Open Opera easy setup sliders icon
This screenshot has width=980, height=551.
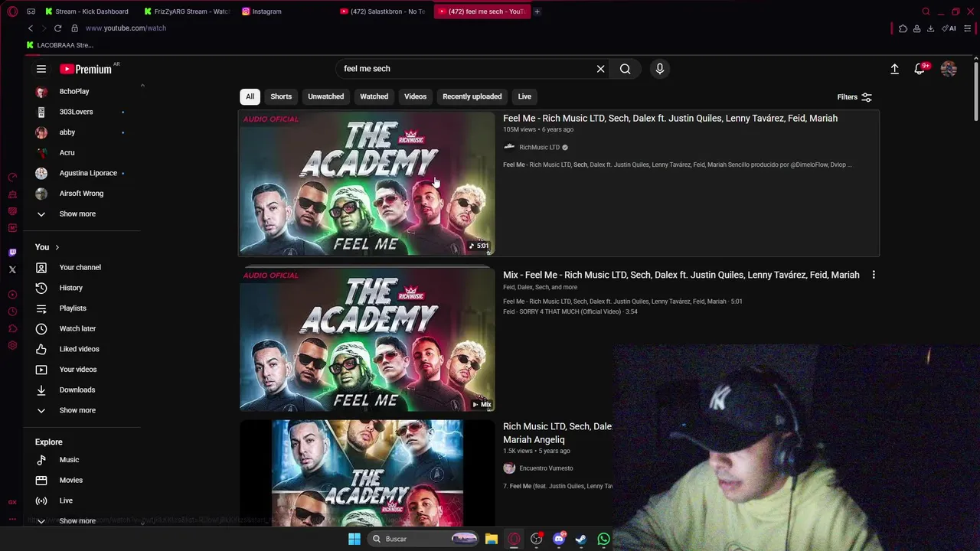(x=968, y=28)
